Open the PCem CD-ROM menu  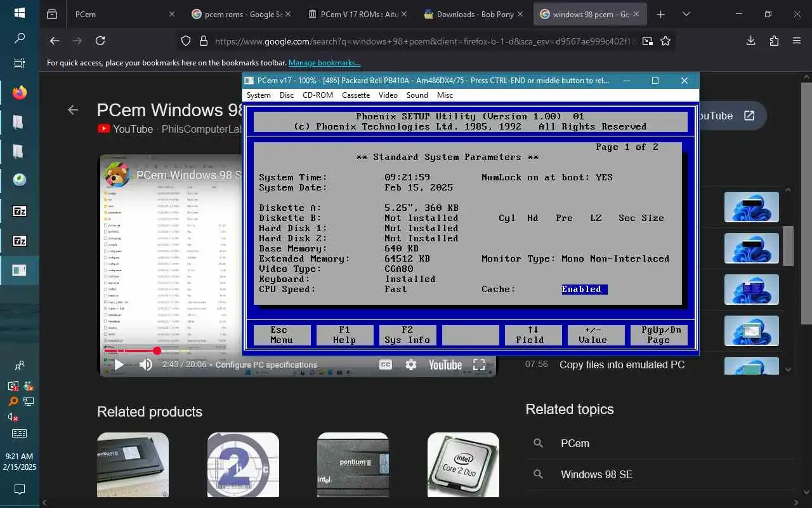(x=318, y=95)
